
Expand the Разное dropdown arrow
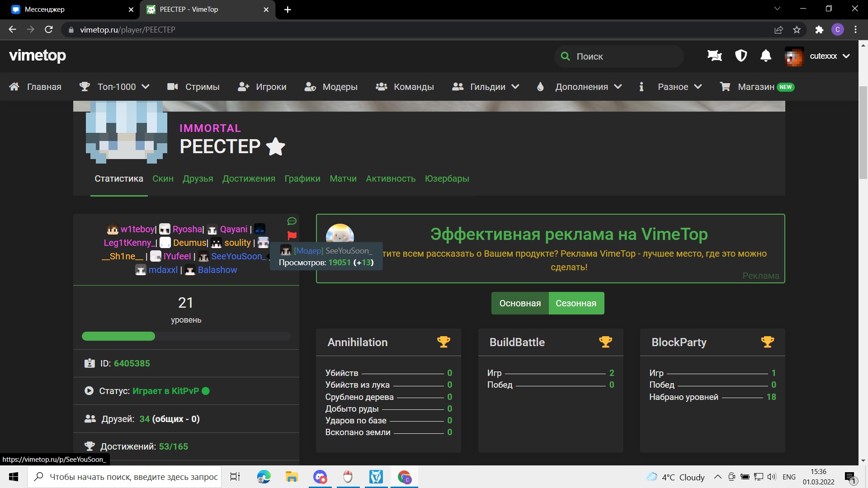point(698,87)
